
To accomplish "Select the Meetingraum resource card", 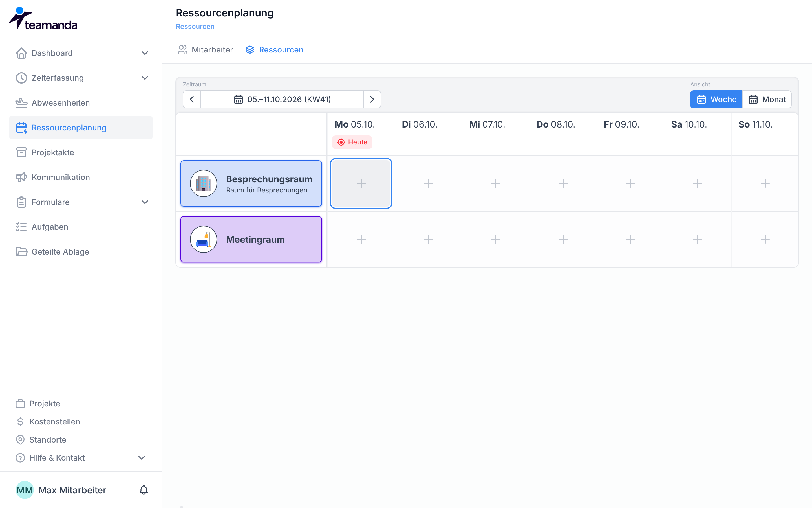I will [251, 239].
